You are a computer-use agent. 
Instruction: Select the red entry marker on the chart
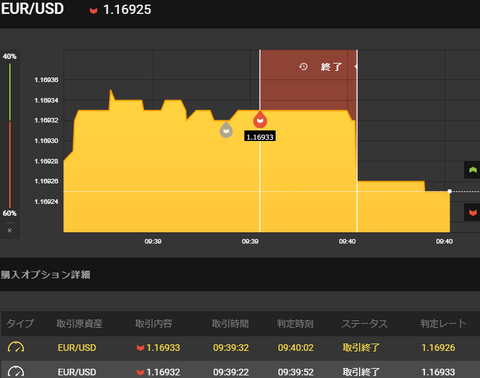pyautogui.click(x=260, y=120)
